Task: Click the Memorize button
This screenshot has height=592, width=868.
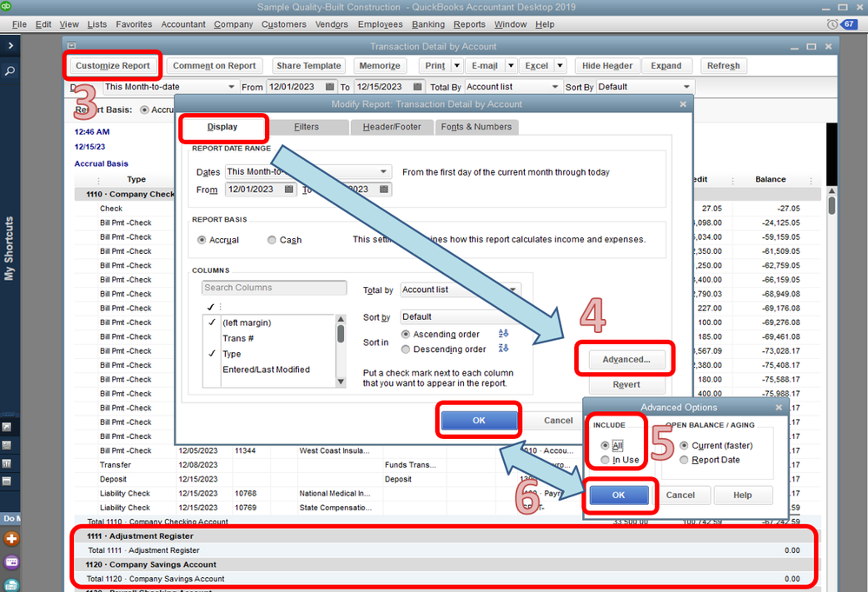Action: [x=380, y=66]
